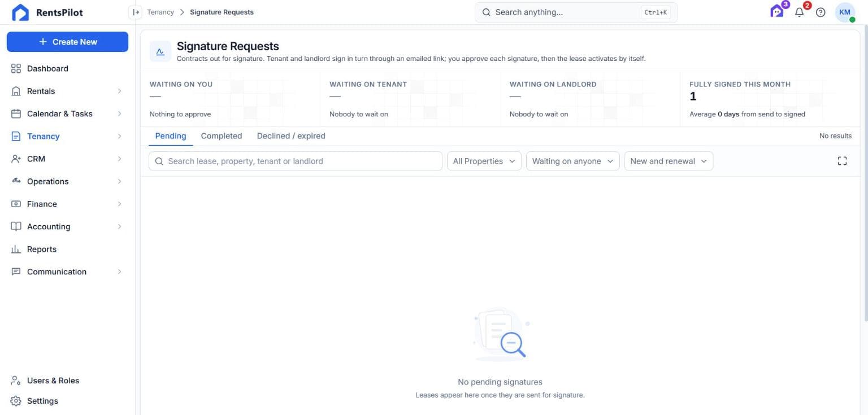Toggle fullscreen view of the table
The width and height of the screenshot is (868, 415).
pyautogui.click(x=842, y=161)
